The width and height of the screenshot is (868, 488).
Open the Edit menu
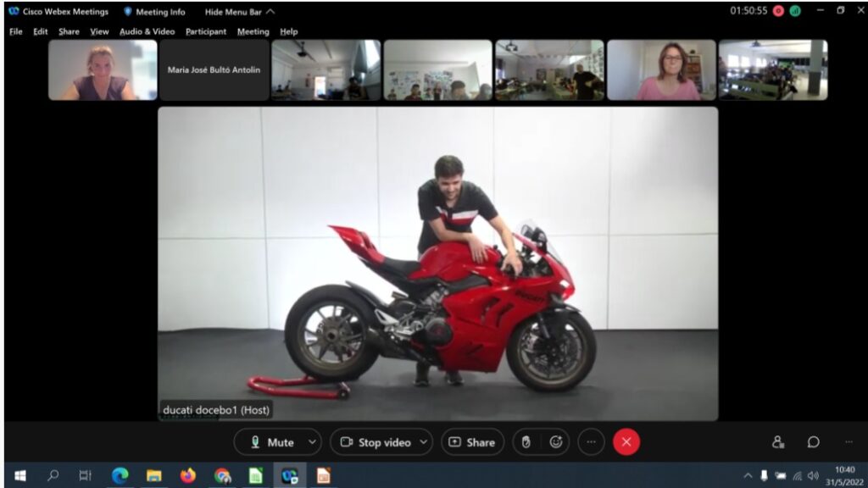[41, 31]
